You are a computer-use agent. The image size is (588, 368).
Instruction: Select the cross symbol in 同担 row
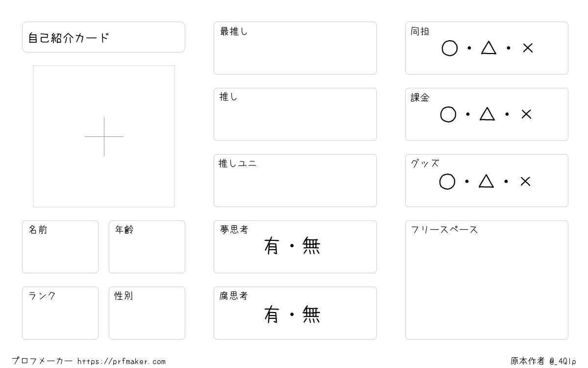528,48
